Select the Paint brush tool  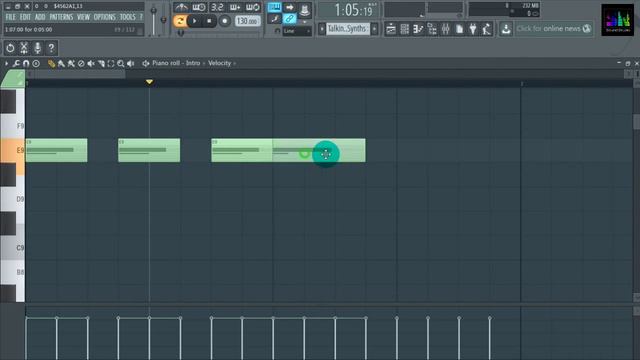tap(61, 63)
